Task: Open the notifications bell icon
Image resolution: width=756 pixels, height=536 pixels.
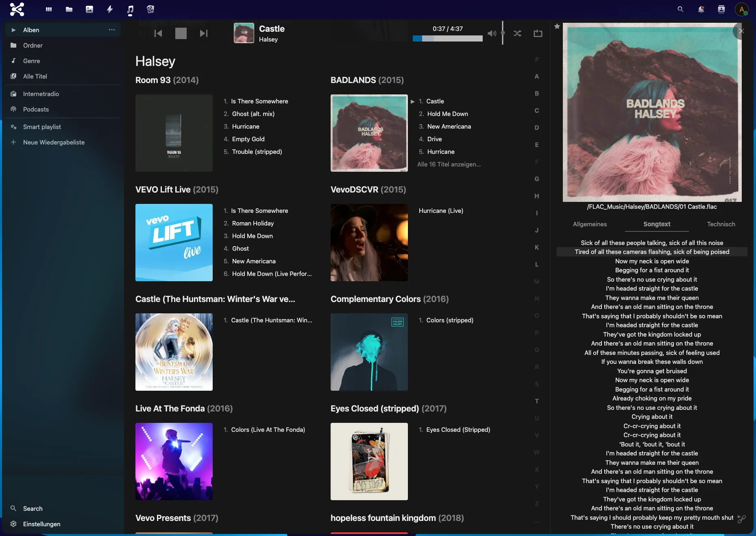Action: (700, 9)
